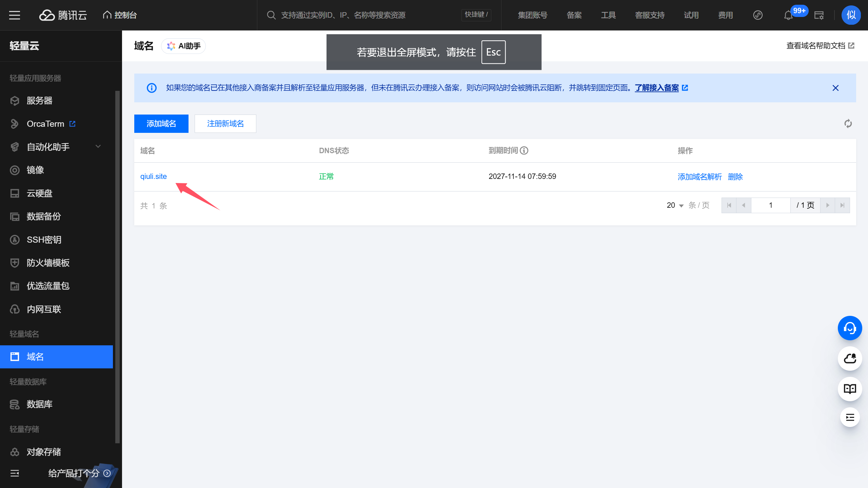Go to the next page arrow
Viewport: 868px width, 488px height.
pos(828,205)
